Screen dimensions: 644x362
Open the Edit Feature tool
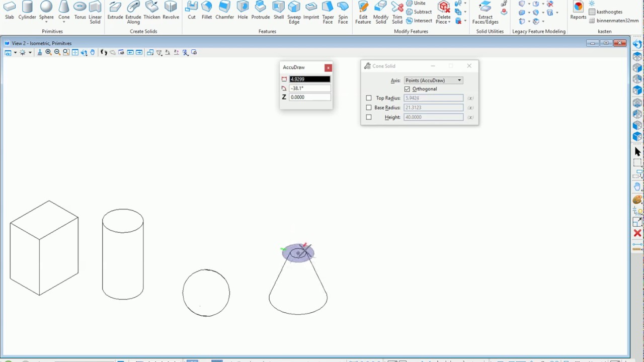coord(363,12)
